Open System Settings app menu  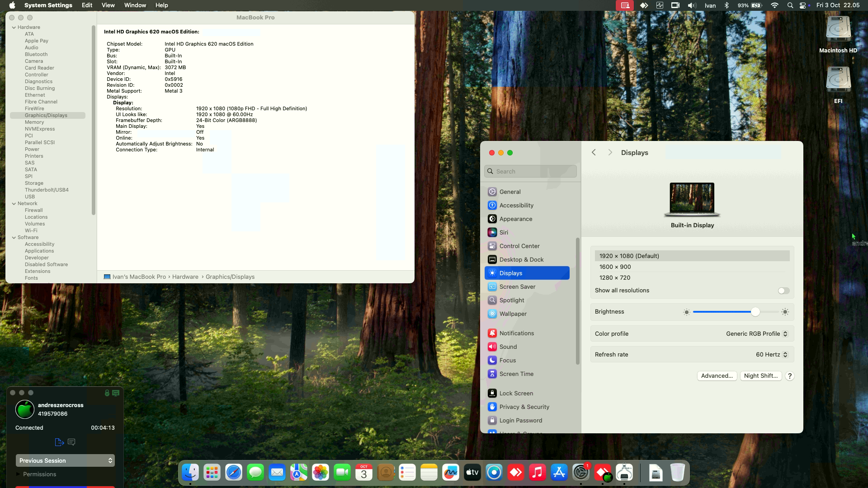click(48, 5)
